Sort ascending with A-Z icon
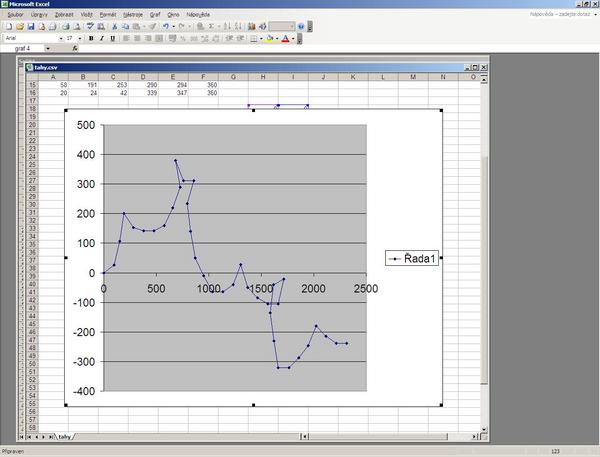The image size is (600, 457). (x=227, y=26)
